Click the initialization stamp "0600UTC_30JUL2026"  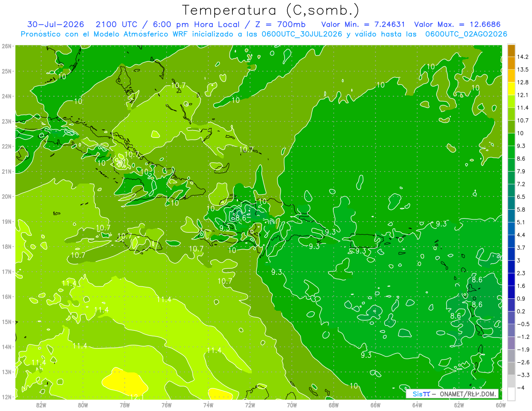pos(301,34)
